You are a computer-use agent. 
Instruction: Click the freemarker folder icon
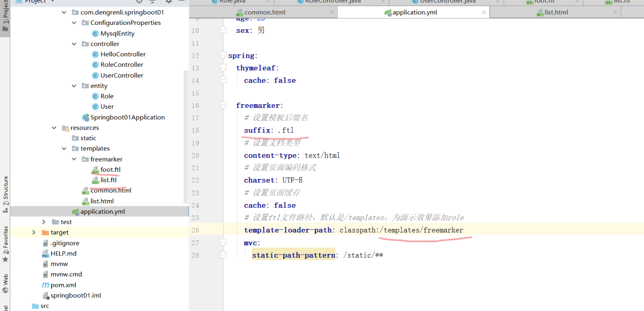(x=85, y=159)
